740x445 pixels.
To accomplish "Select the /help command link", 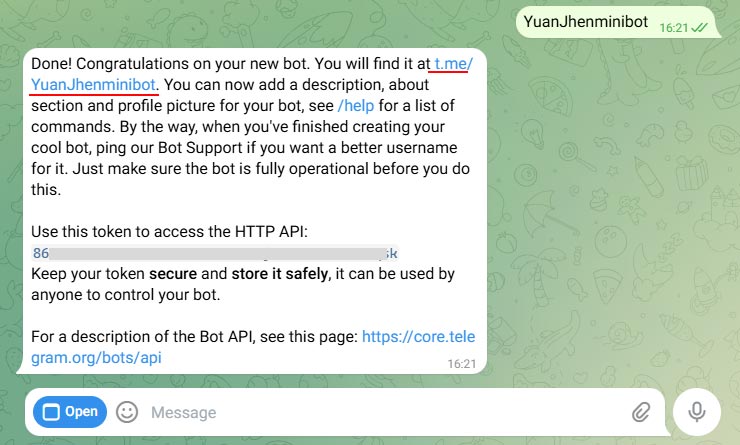I will click(x=356, y=106).
